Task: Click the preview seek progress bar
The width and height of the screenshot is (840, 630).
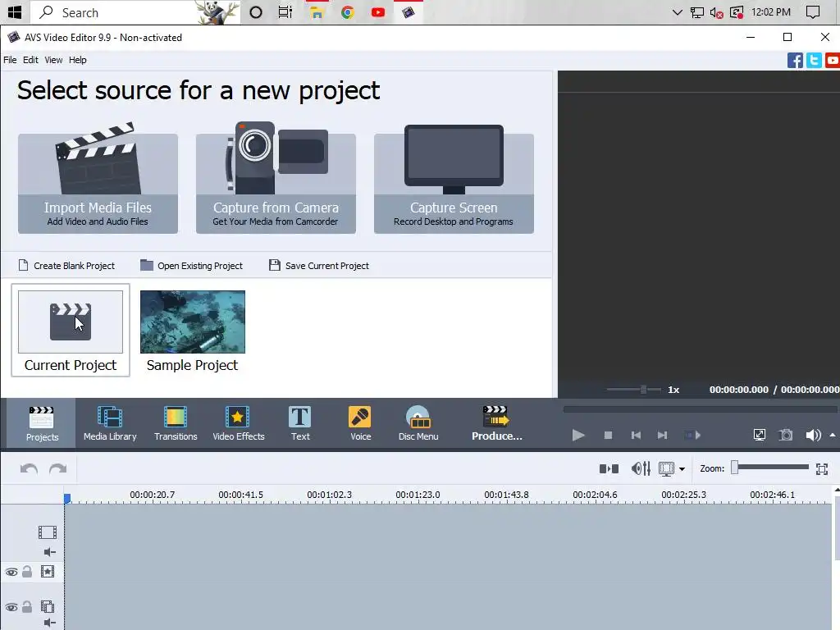Action: 700,409
